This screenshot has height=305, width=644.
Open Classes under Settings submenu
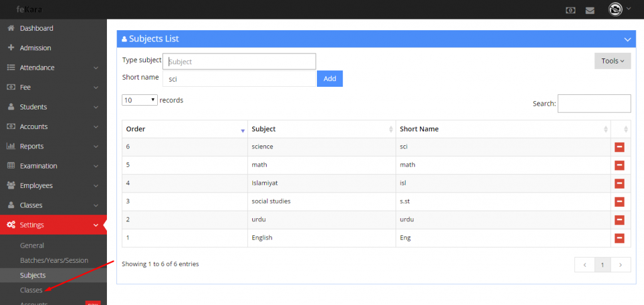[x=31, y=290]
